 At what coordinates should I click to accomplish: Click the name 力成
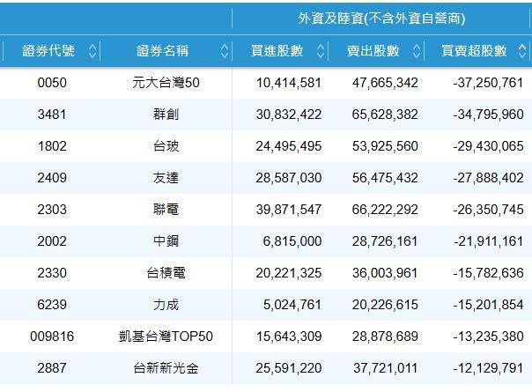point(166,305)
